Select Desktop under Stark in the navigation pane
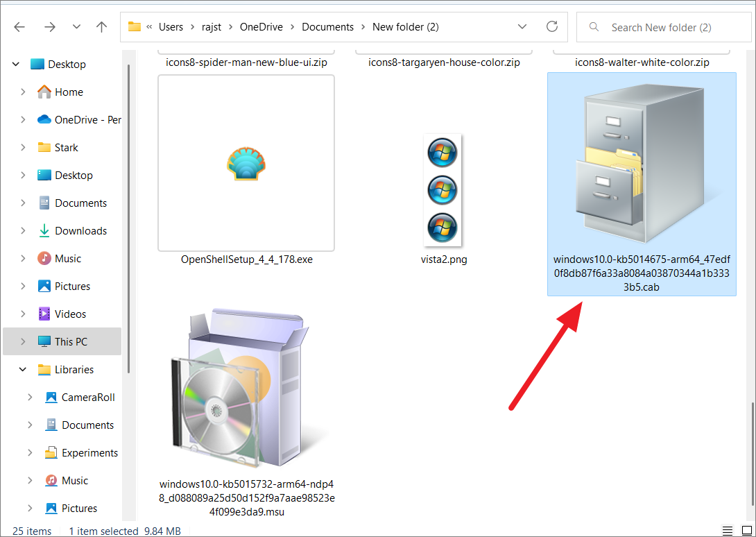This screenshot has height=537, width=756. (x=74, y=175)
